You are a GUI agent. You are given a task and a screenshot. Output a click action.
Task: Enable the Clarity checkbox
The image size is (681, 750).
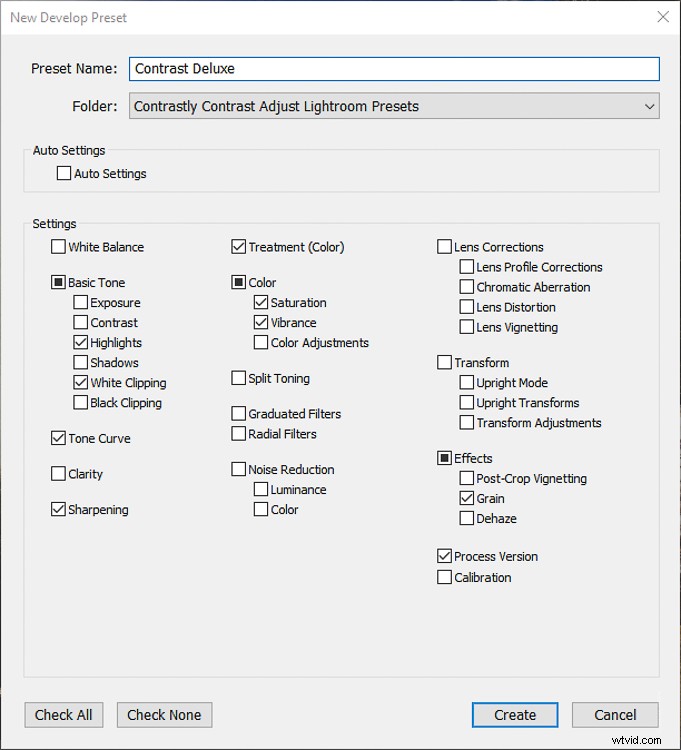(58, 474)
